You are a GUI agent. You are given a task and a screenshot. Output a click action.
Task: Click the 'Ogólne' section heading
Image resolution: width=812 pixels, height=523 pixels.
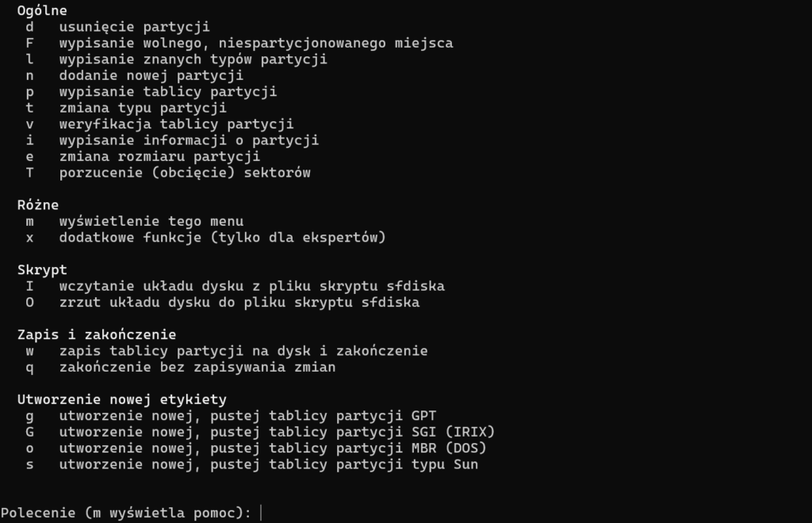tap(42, 10)
